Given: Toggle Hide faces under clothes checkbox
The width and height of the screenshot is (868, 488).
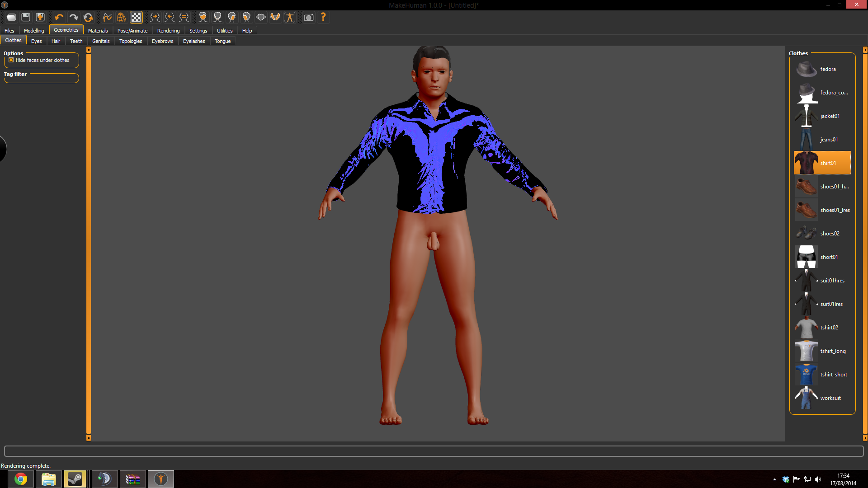Looking at the screenshot, I should tap(11, 60).
